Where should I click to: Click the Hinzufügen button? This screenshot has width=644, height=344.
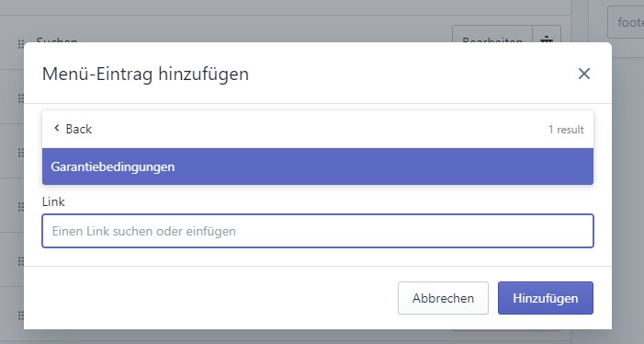click(x=545, y=298)
